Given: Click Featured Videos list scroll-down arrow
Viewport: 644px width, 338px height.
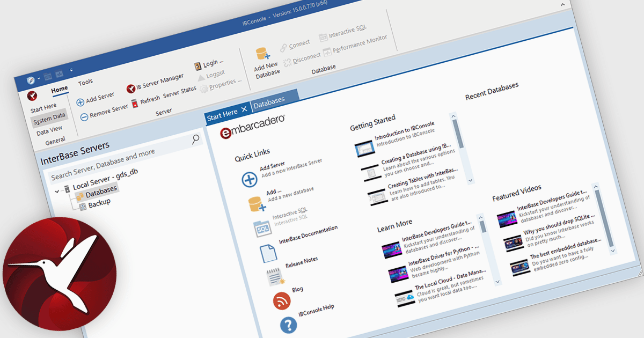Looking at the screenshot, I should pos(612,250).
